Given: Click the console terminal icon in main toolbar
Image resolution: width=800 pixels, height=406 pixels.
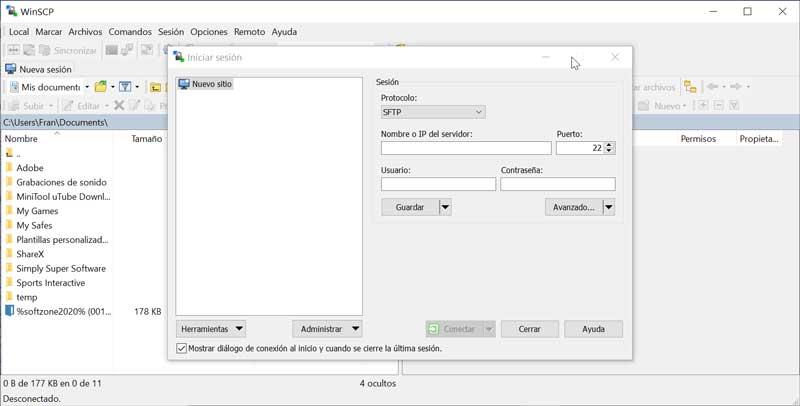Looking at the screenshot, I should tap(111, 50).
